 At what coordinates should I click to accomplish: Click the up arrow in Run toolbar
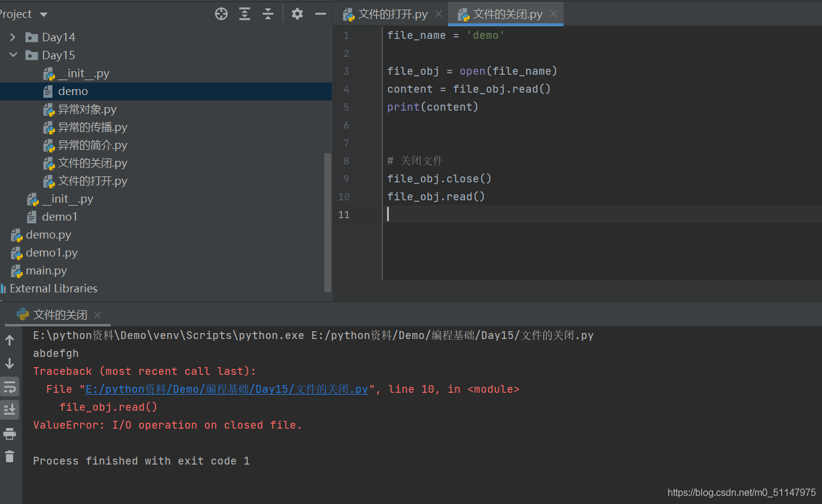[x=10, y=340]
